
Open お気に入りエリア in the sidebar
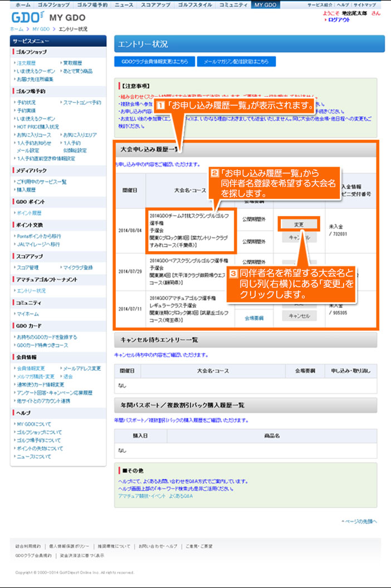80,135
